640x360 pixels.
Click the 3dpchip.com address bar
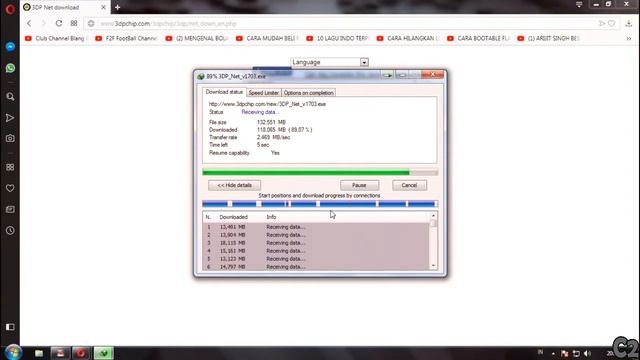[x=343, y=24]
